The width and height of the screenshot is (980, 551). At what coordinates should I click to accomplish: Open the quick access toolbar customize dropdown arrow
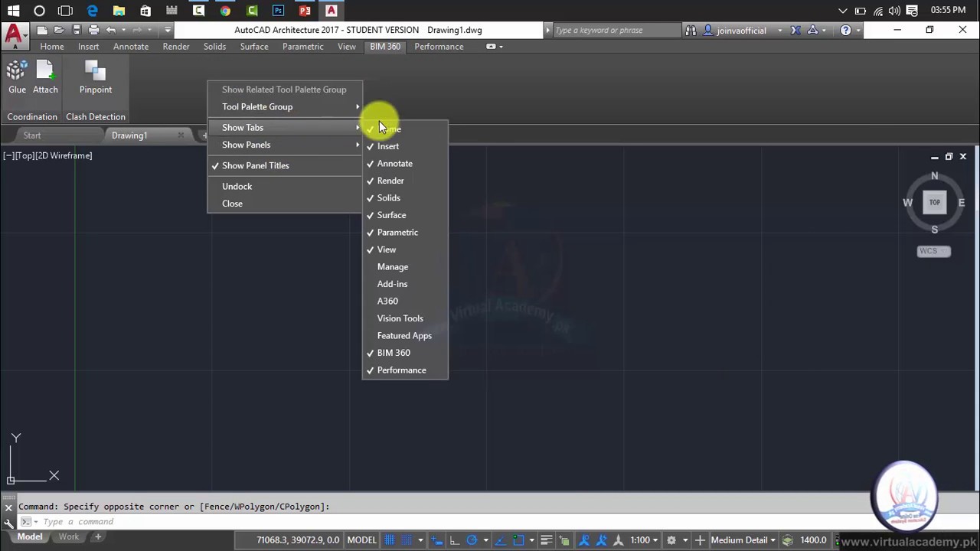(x=168, y=30)
